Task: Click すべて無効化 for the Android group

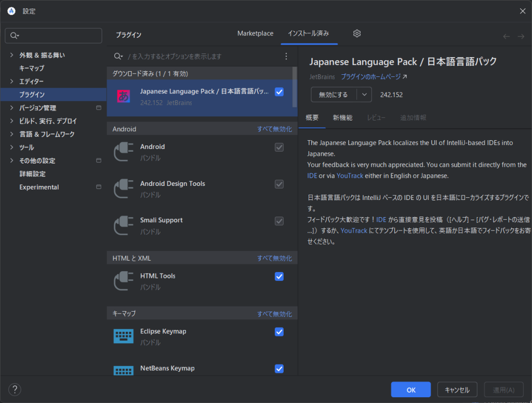Action: click(x=274, y=129)
